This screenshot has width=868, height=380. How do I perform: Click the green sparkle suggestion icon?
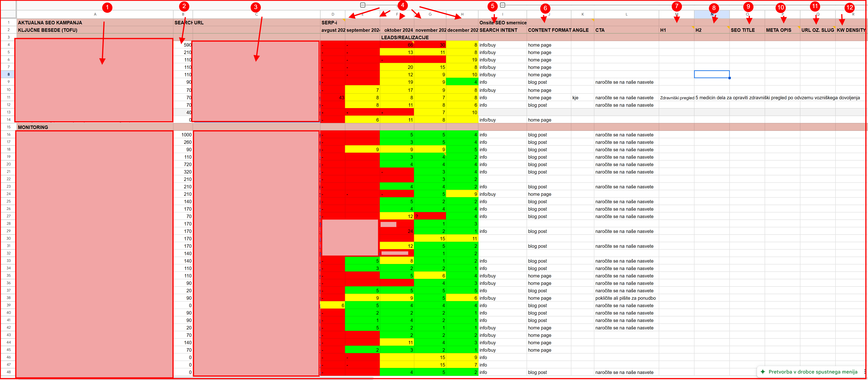(x=763, y=372)
